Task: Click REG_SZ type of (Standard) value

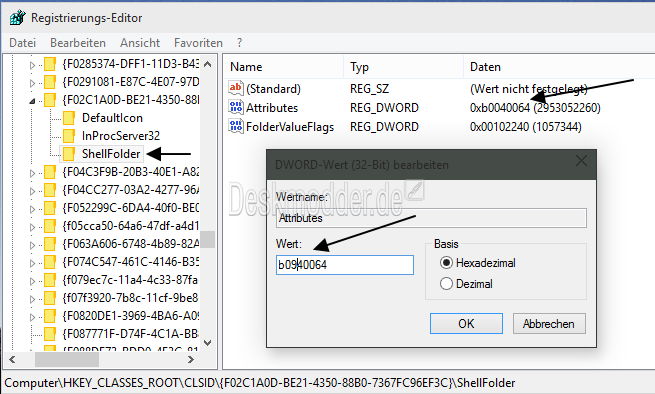Action: coord(369,89)
